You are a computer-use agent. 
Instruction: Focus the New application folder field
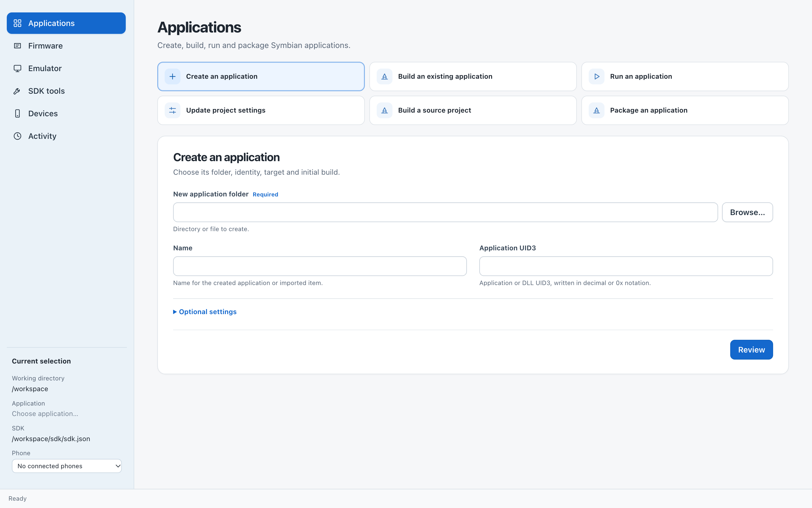445,212
